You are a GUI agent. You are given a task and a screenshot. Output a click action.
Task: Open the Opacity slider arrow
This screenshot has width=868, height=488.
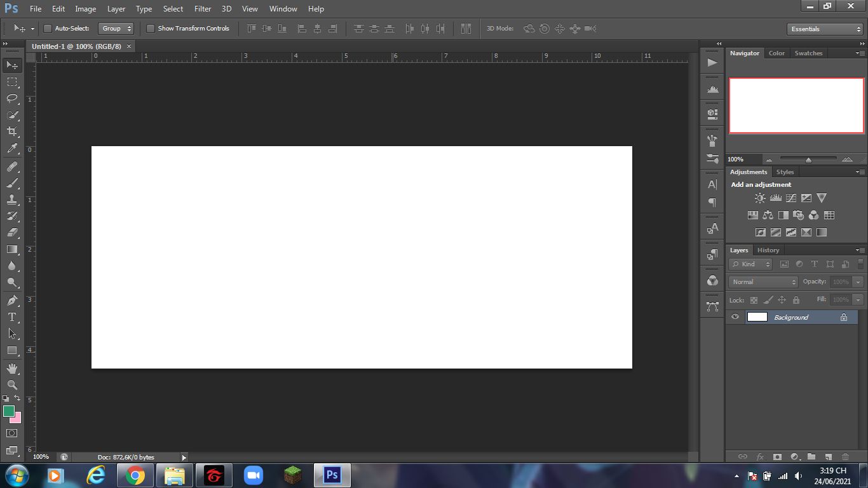click(858, 282)
